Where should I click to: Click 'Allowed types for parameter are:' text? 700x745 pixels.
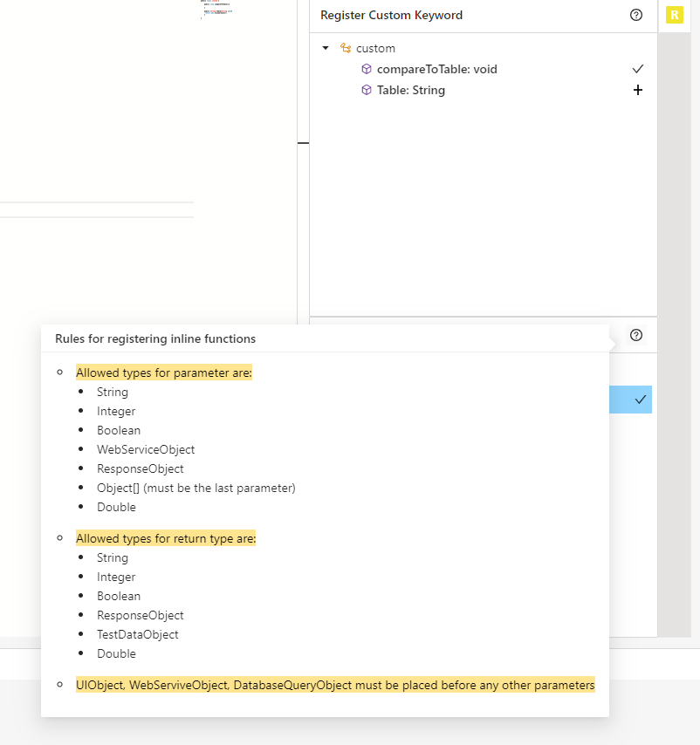(164, 373)
